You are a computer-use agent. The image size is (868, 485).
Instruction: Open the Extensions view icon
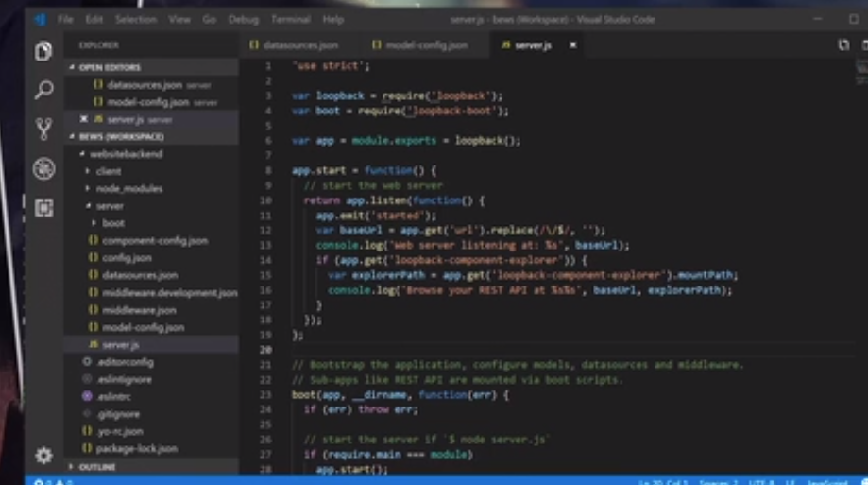[x=43, y=208]
